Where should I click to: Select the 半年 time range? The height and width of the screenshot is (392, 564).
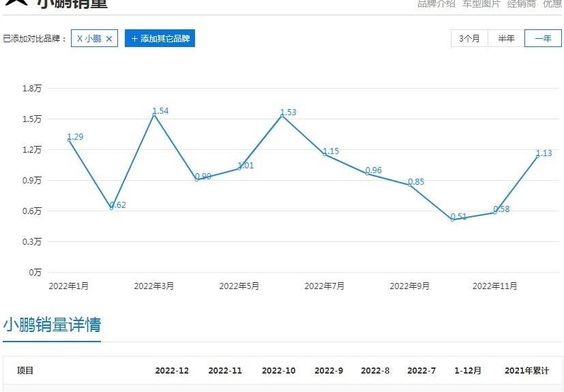(x=506, y=38)
